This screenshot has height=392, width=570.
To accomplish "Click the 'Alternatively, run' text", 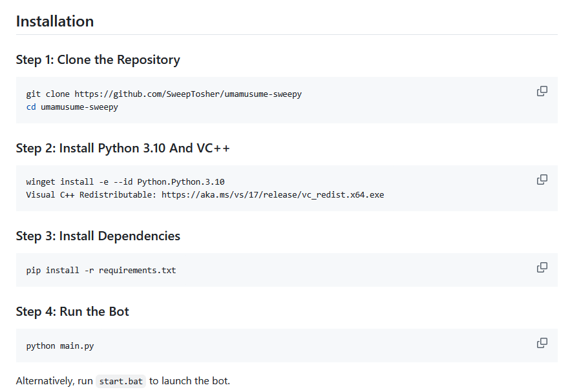I will pos(54,381).
